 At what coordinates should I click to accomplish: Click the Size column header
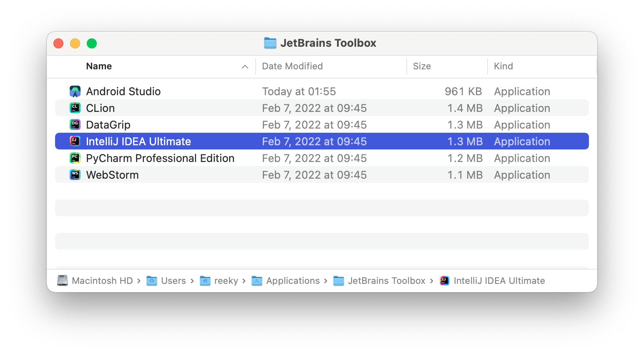422,66
